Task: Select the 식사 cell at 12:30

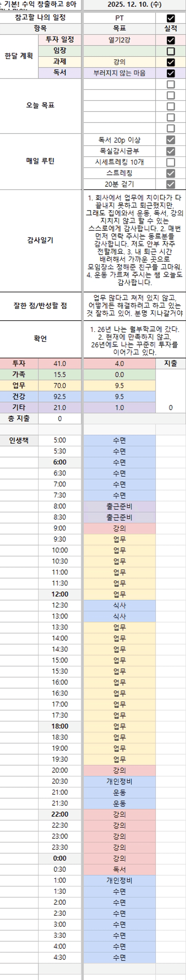Action: coord(119,605)
